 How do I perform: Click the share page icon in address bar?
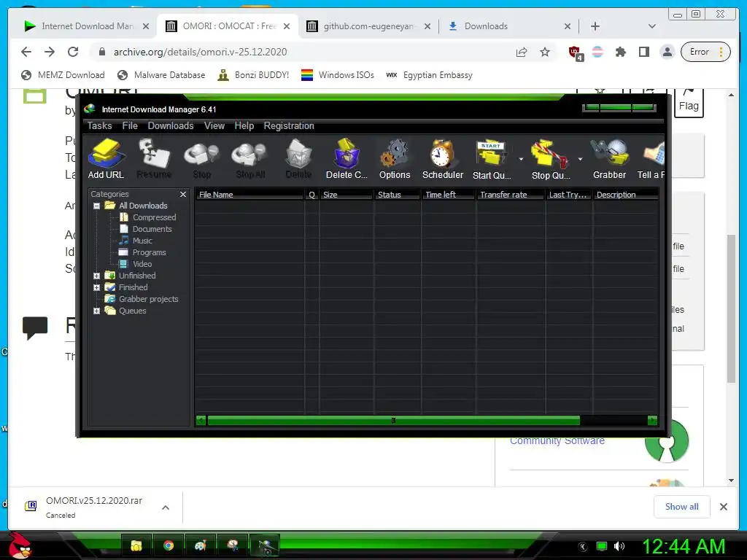(x=522, y=52)
